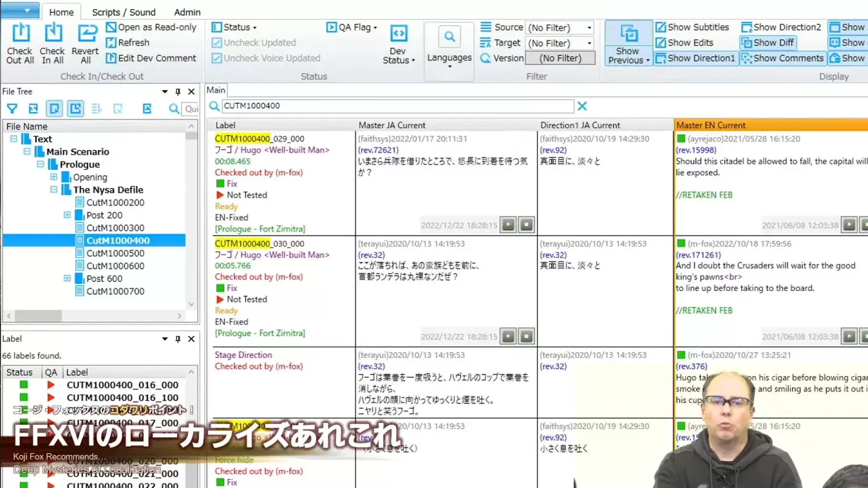This screenshot has width=868, height=488.
Task: Click the Languages magnifier icon
Action: (x=449, y=37)
